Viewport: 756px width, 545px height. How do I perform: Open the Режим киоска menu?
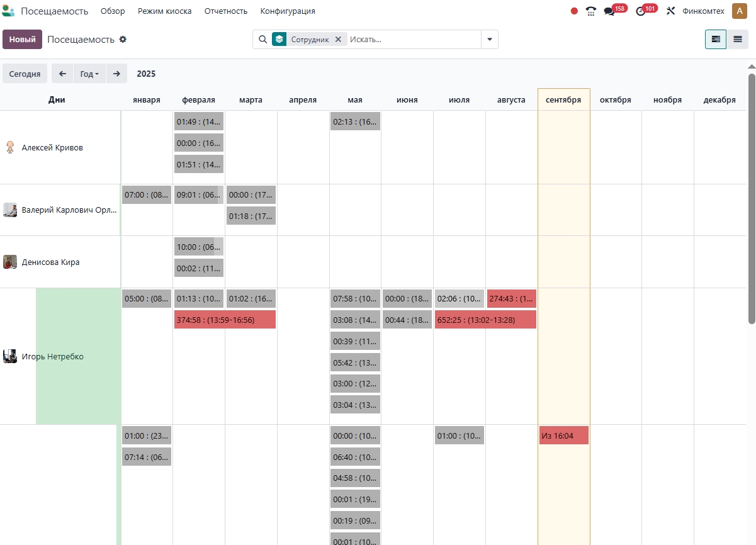[x=164, y=11]
